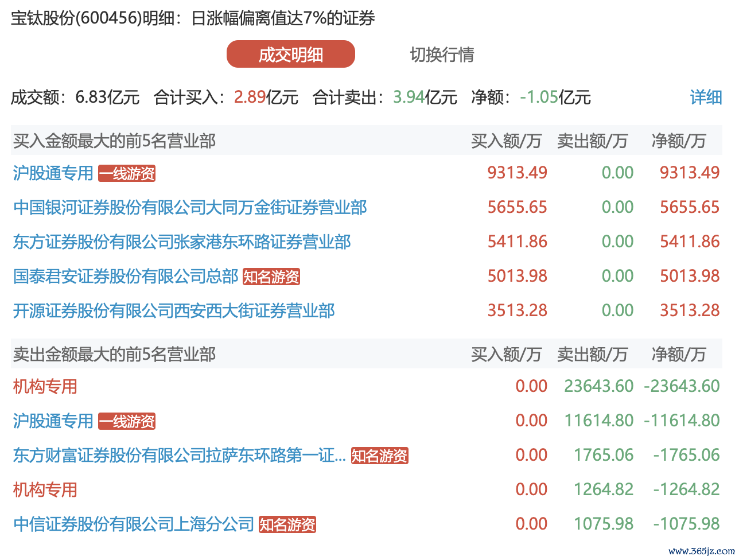Select net amount -1075.98
This screenshot has height=560, width=739.
686,524
